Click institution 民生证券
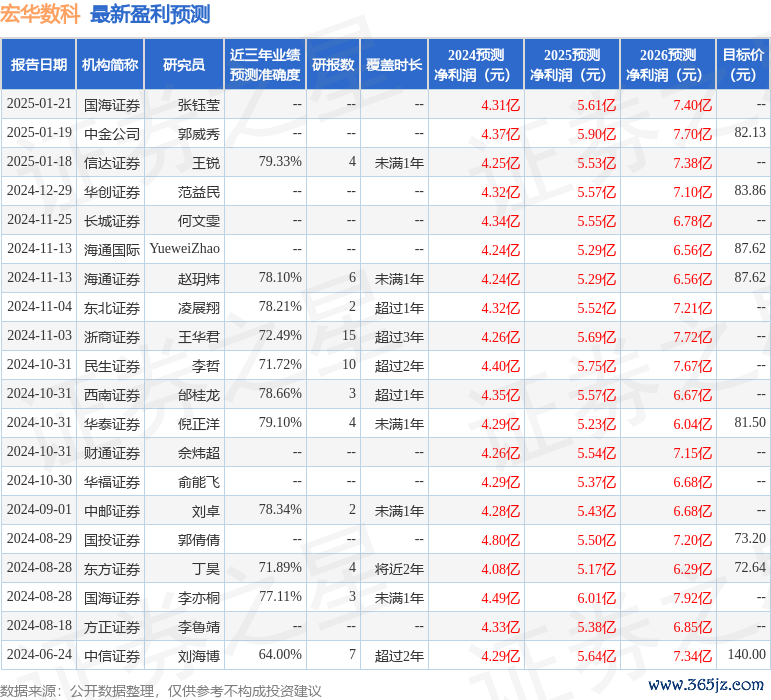The width and height of the screenshot is (771, 700). pos(112,366)
